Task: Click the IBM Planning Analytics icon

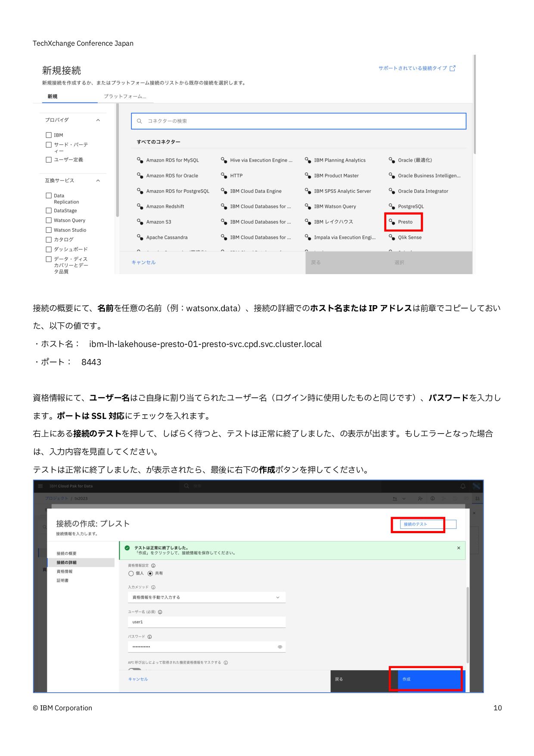Action: coord(308,160)
